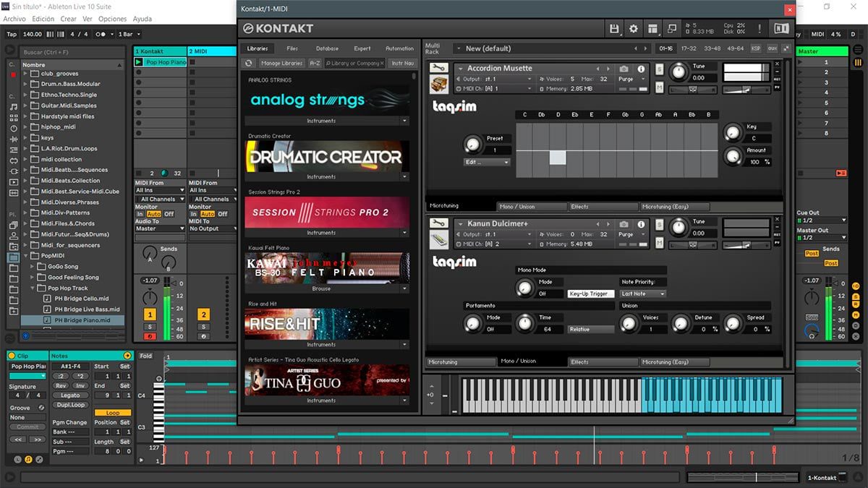Solo the Accordion Musette instrument
This screenshot has height=488, width=868.
point(660,69)
